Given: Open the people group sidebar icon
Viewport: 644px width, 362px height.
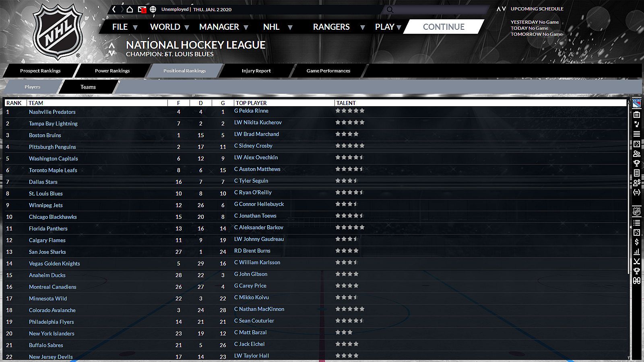Looking at the screenshot, I should click(x=637, y=154).
